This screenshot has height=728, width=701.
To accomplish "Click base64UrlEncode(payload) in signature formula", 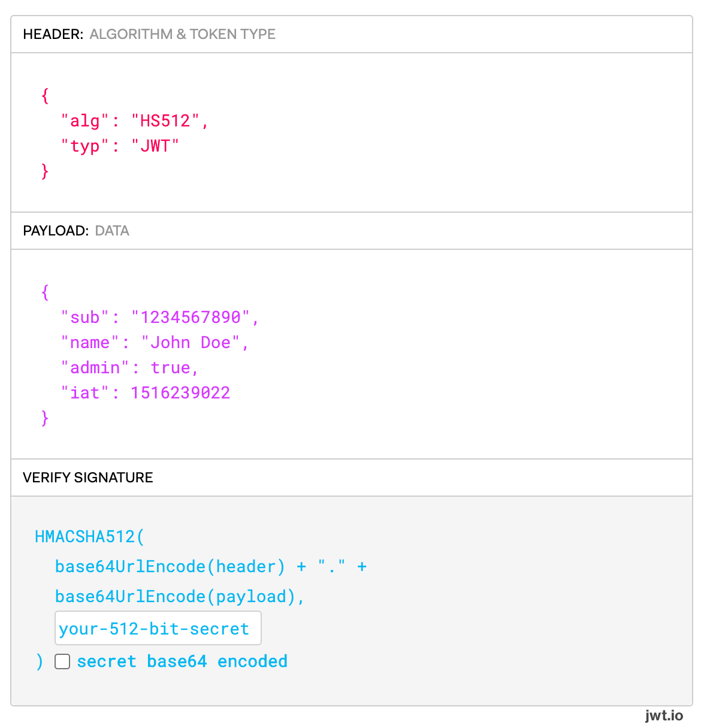I will click(179, 596).
